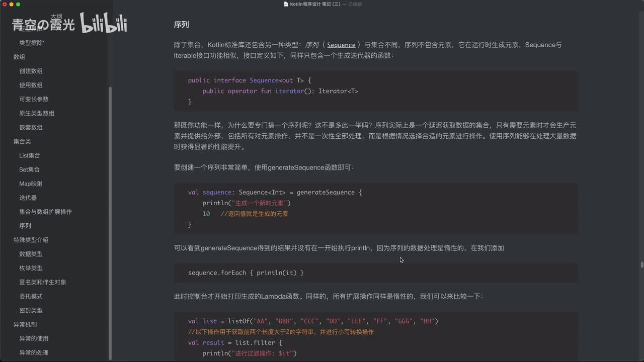Click the 序列 heading in the document

181,25
